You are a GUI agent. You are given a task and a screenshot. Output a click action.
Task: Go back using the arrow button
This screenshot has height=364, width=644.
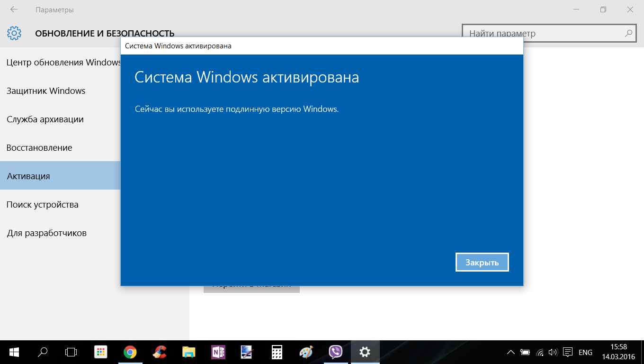coord(13,9)
